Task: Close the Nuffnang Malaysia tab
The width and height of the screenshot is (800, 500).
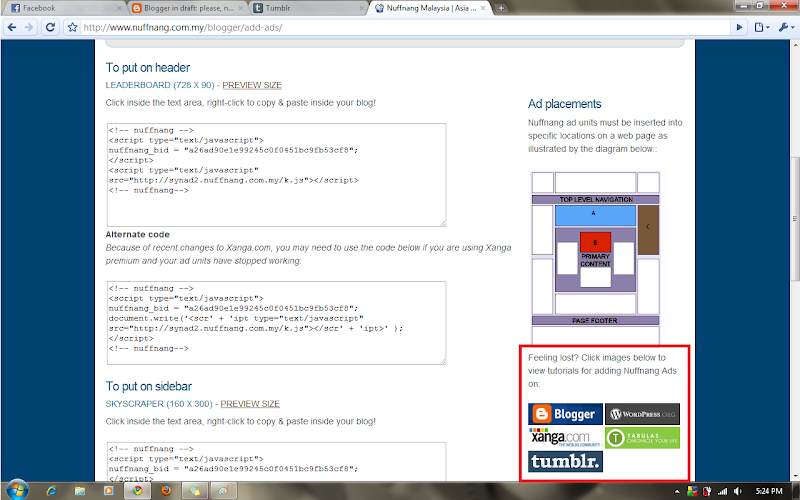Action: 483,8
